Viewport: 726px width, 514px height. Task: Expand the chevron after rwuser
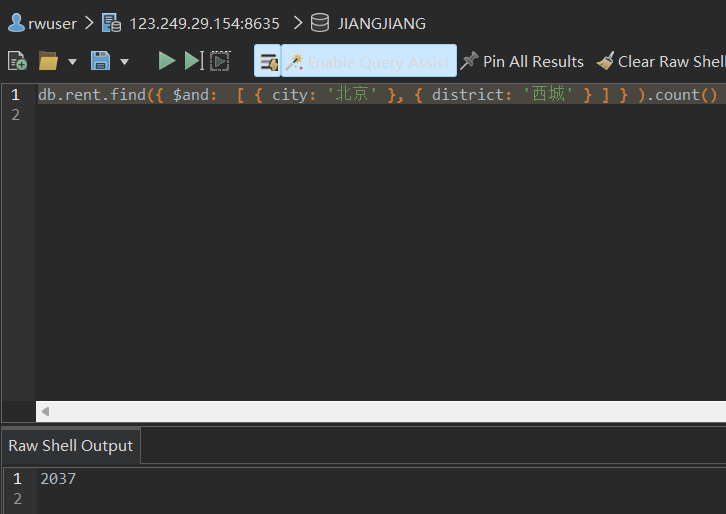pyautogui.click(x=89, y=23)
